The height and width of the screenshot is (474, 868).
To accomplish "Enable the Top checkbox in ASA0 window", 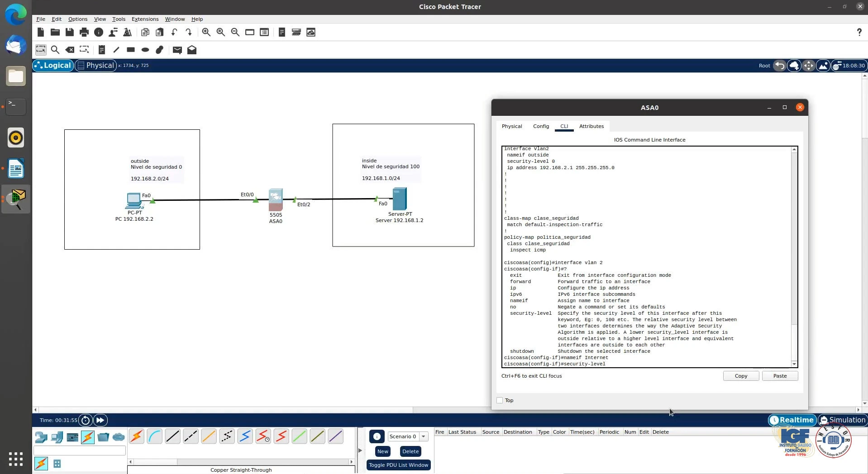I will [500, 400].
